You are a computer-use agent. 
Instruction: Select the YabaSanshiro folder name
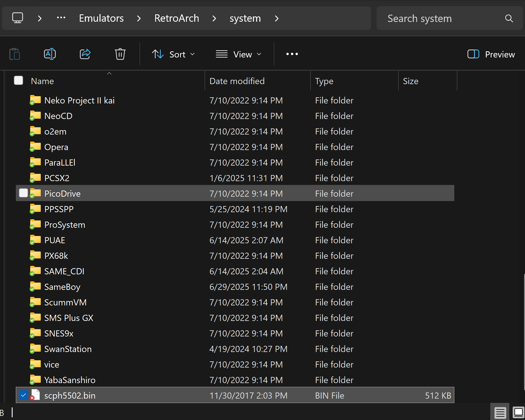pos(70,380)
